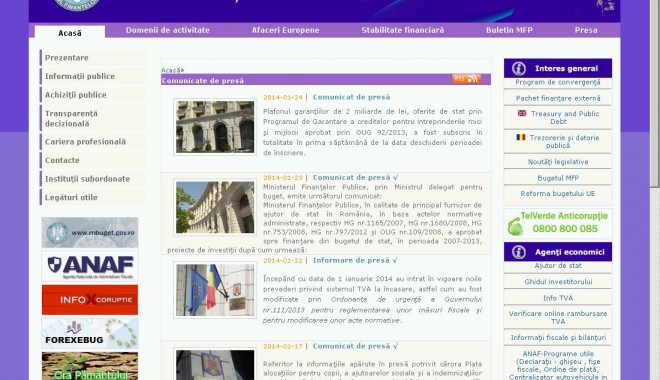The image size is (660, 380).
Task: Switch to the Acasă tab
Action: [70, 33]
